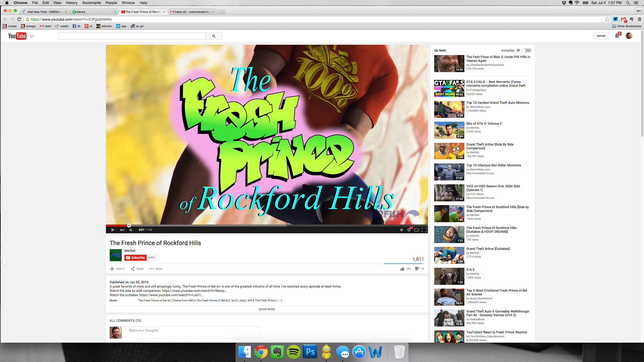Reload the page

tap(19, 19)
